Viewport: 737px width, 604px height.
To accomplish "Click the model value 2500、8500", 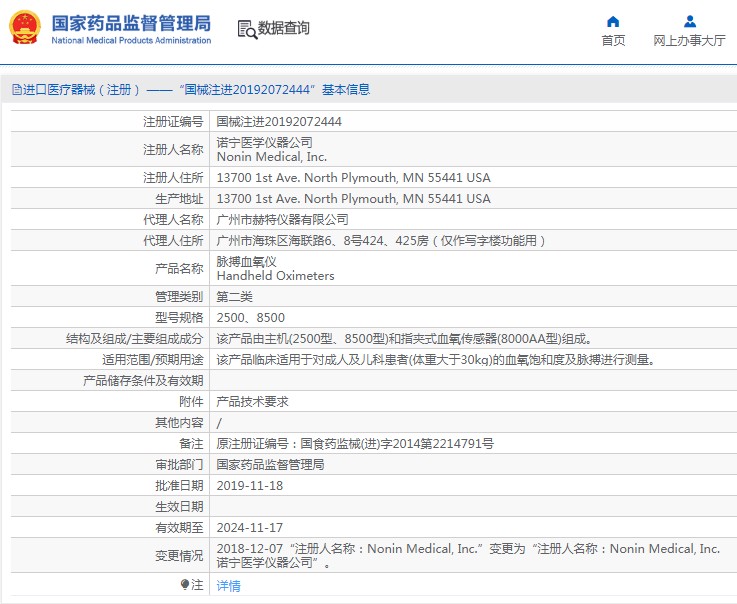I will pos(251,318).
